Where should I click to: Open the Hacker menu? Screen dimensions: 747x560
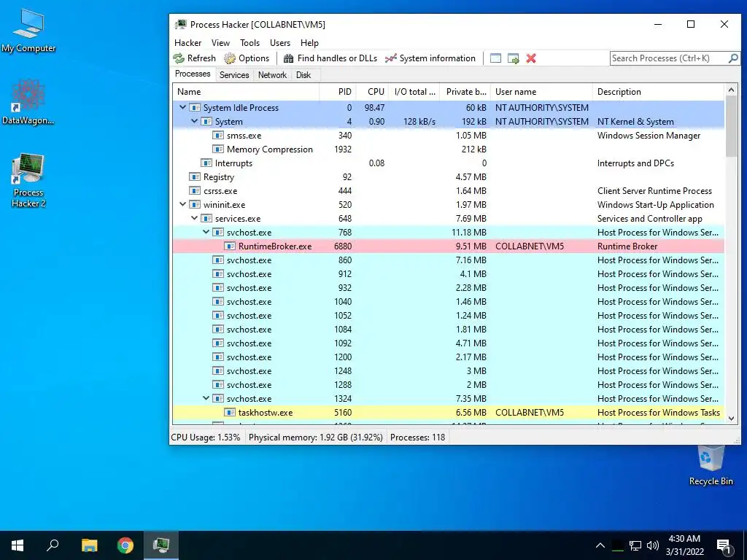point(187,43)
